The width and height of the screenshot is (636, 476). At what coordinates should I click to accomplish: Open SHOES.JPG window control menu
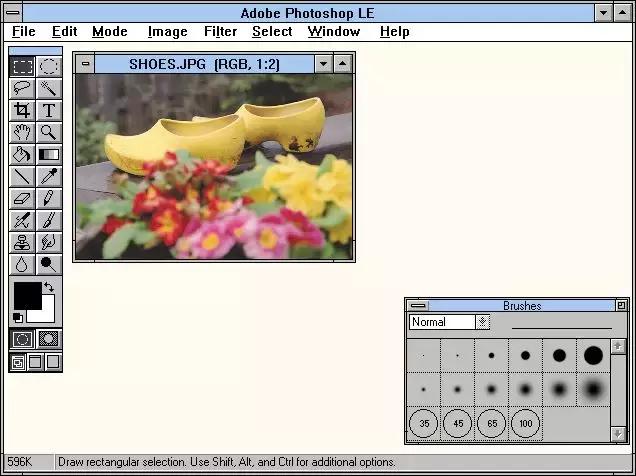85,64
